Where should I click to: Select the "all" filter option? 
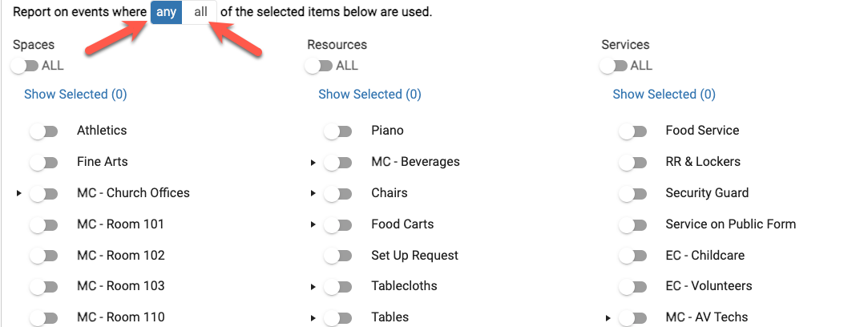pyautogui.click(x=200, y=13)
